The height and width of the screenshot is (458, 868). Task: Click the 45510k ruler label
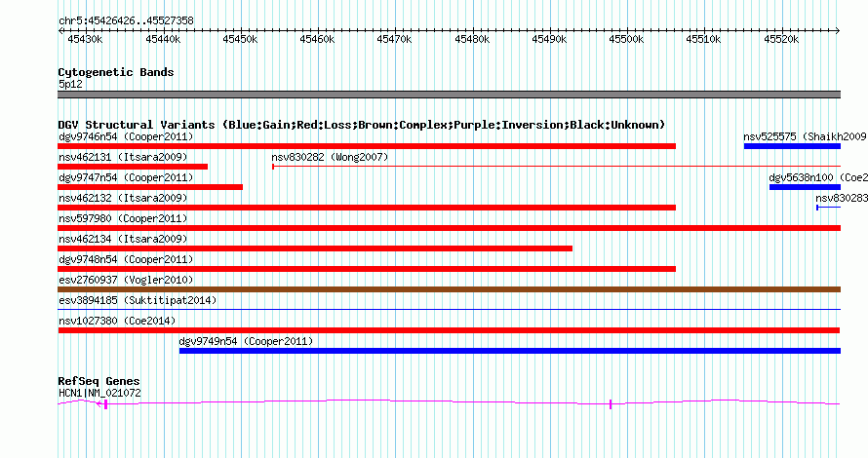[x=703, y=39]
